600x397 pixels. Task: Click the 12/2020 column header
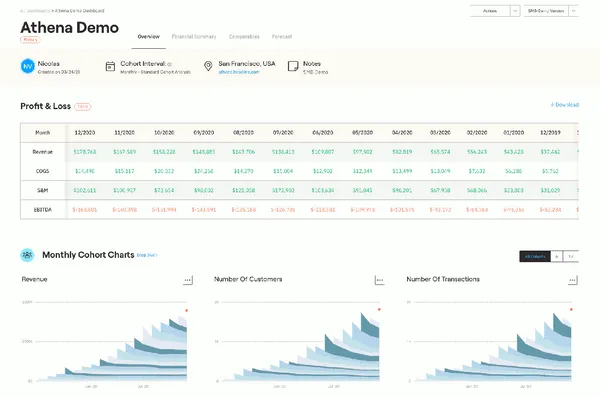pyautogui.click(x=85, y=132)
